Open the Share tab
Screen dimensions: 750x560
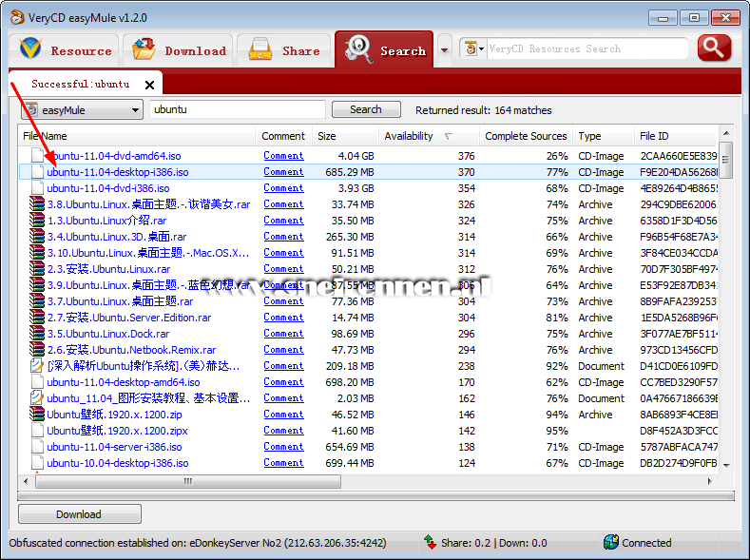284,50
